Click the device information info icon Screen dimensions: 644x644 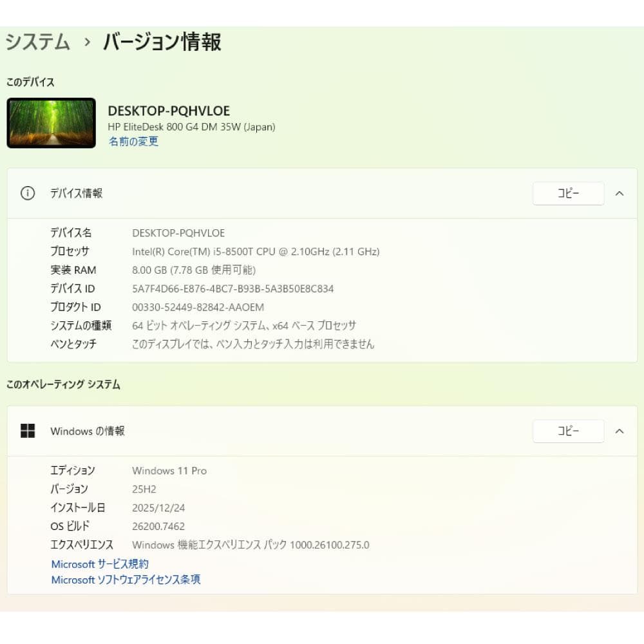26,193
